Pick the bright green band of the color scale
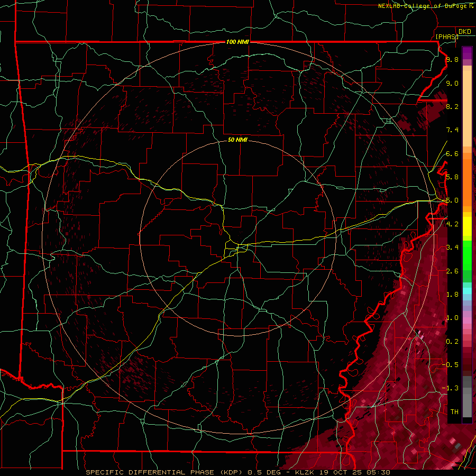Viewport: 476px width, 476px height. (x=467, y=255)
